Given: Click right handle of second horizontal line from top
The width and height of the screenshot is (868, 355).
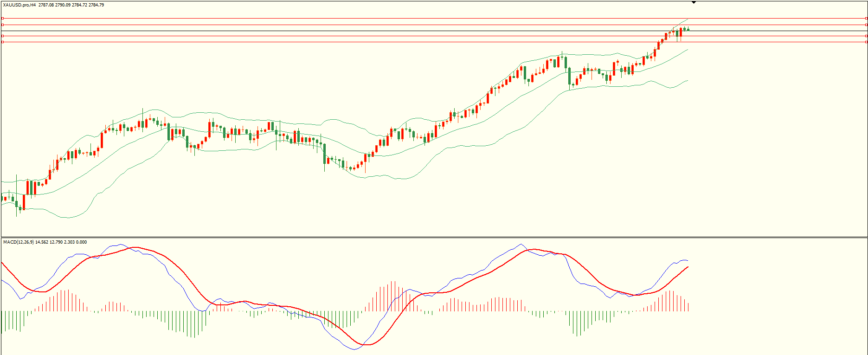Looking at the screenshot, I should click(x=866, y=25).
